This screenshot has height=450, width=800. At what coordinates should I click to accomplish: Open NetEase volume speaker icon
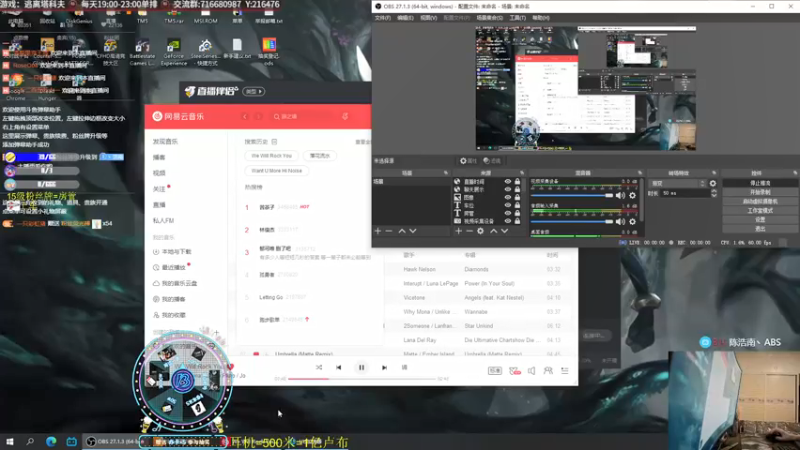[531, 371]
